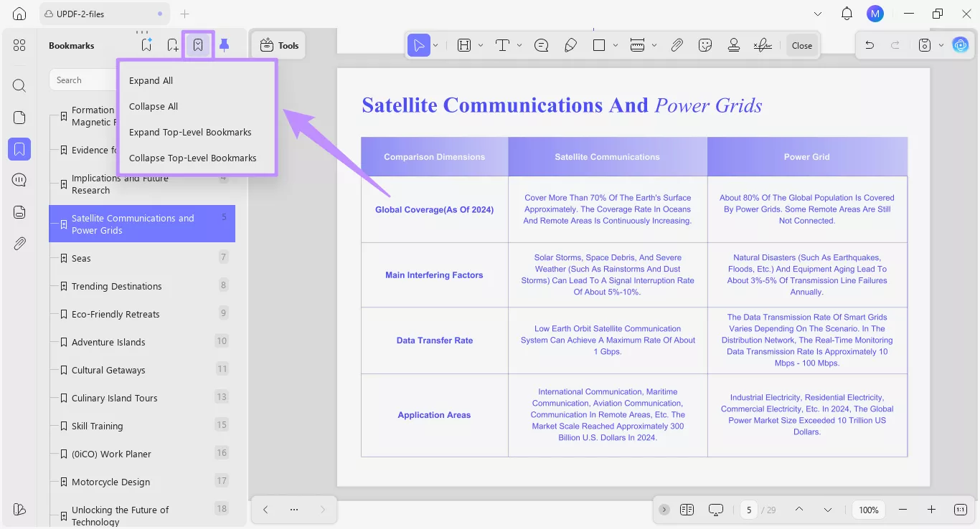
Task: Pin the Bookmarks panel
Action: [224, 44]
